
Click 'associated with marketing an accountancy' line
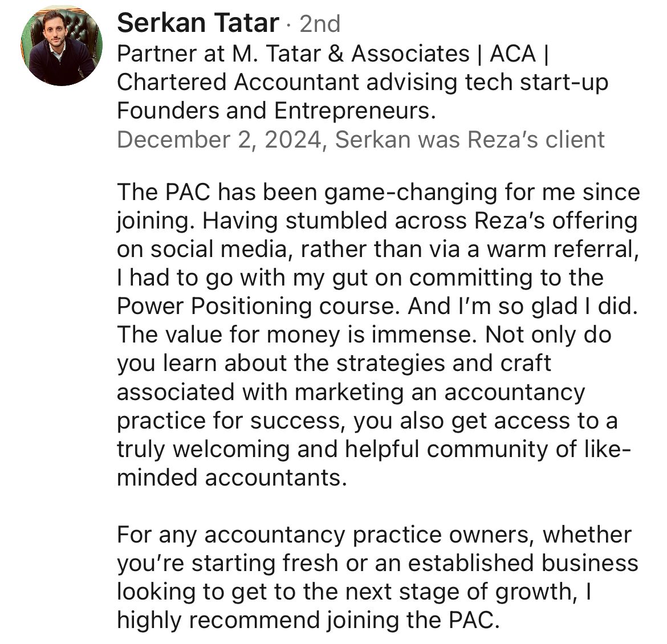pyautogui.click(x=351, y=392)
